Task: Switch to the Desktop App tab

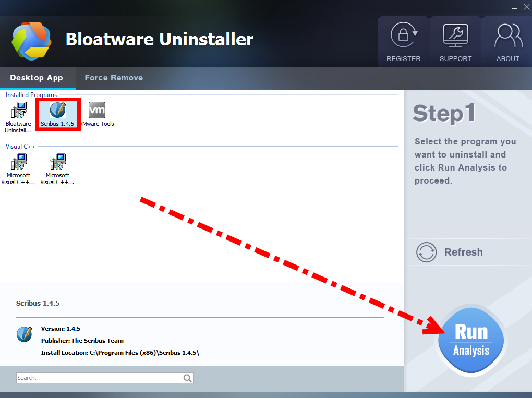Action: [x=37, y=78]
